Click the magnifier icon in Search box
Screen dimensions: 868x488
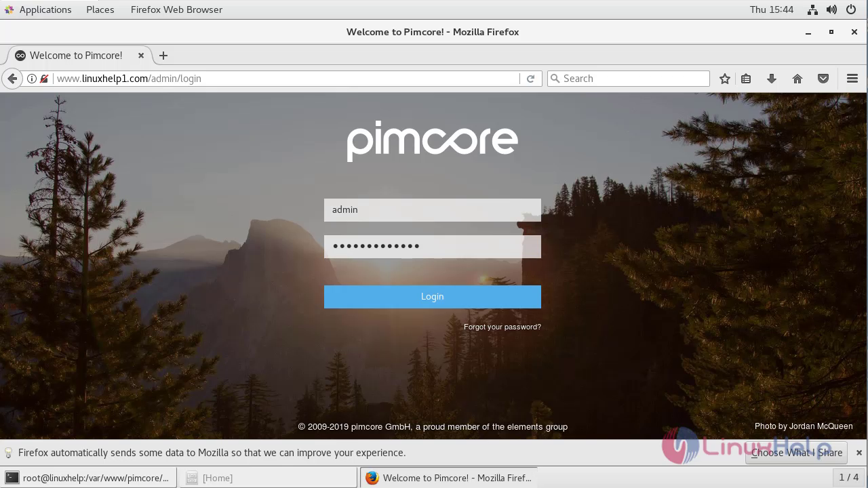point(555,79)
